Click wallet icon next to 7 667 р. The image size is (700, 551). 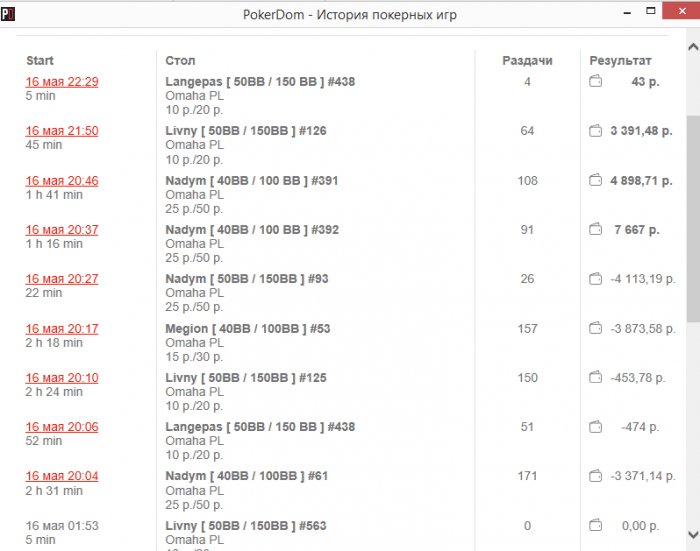tap(596, 230)
